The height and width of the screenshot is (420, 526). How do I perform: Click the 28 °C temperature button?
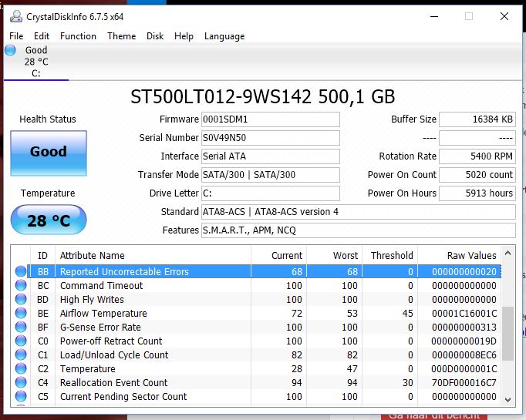[x=49, y=220]
